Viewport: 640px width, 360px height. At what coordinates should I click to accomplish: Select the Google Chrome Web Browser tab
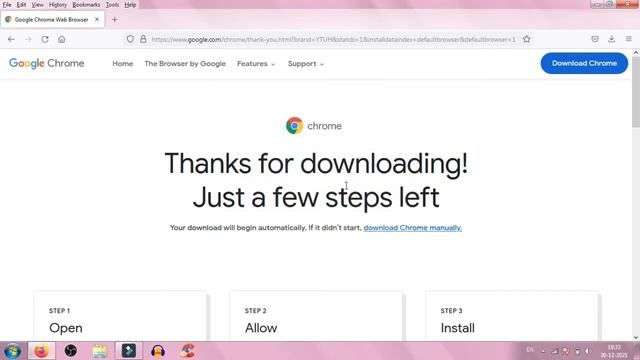click(52, 20)
